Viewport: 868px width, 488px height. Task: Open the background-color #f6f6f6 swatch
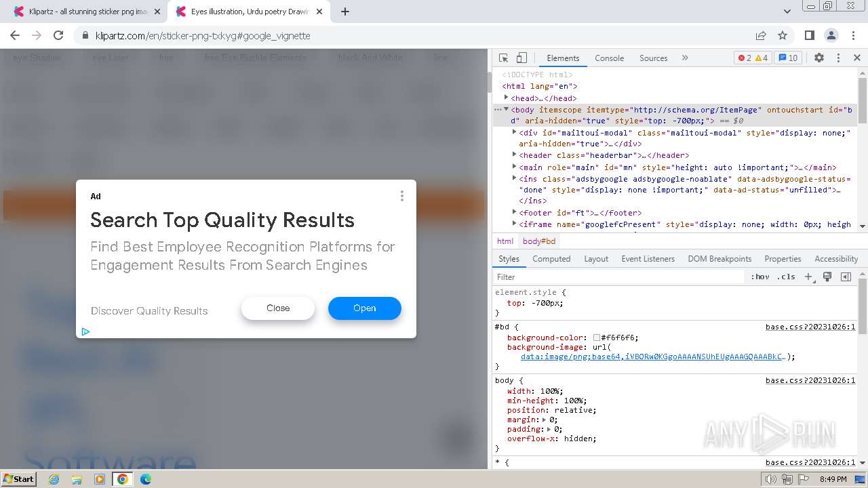597,338
